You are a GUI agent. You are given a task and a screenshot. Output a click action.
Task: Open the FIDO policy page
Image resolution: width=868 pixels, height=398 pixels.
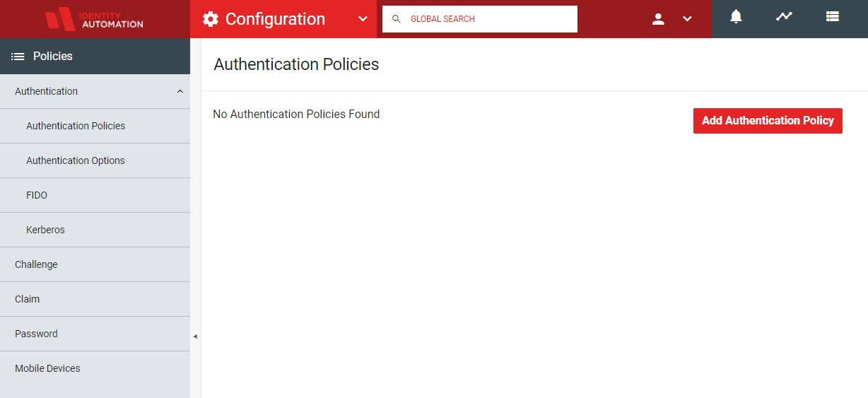(x=95, y=195)
